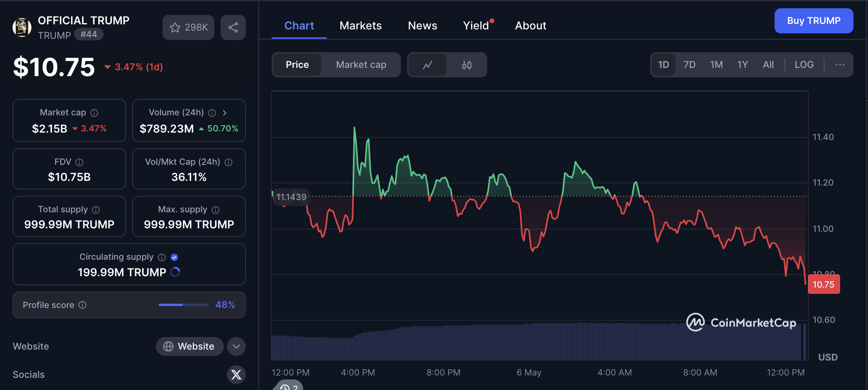Click the OFFICIAL TRUMP coin logo
Viewport: 868px width, 390px height.
[x=22, y=27]
